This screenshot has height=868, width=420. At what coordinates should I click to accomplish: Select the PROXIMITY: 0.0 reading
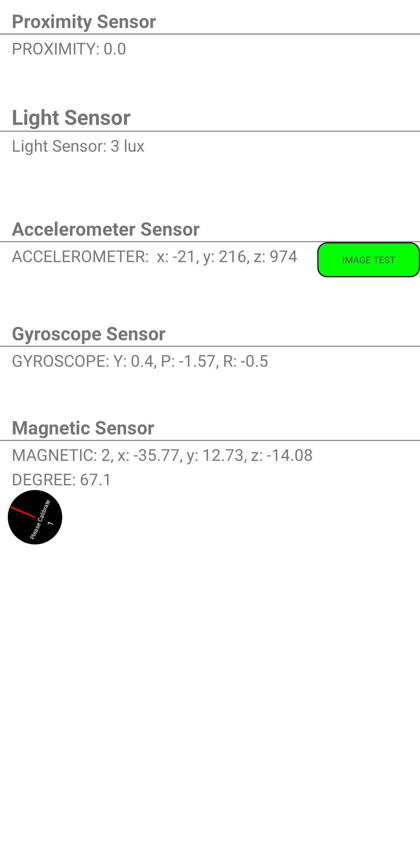coord(69,49)
